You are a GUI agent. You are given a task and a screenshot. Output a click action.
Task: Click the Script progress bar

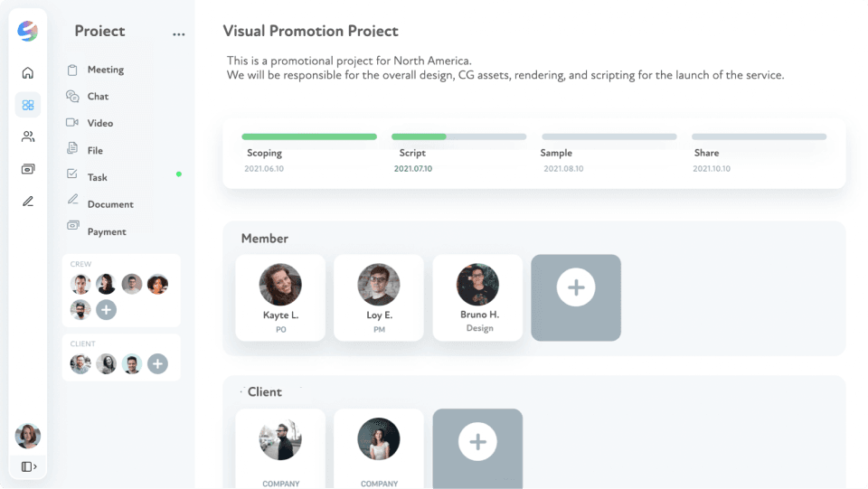pyautogui.click(x=458, y=136)
